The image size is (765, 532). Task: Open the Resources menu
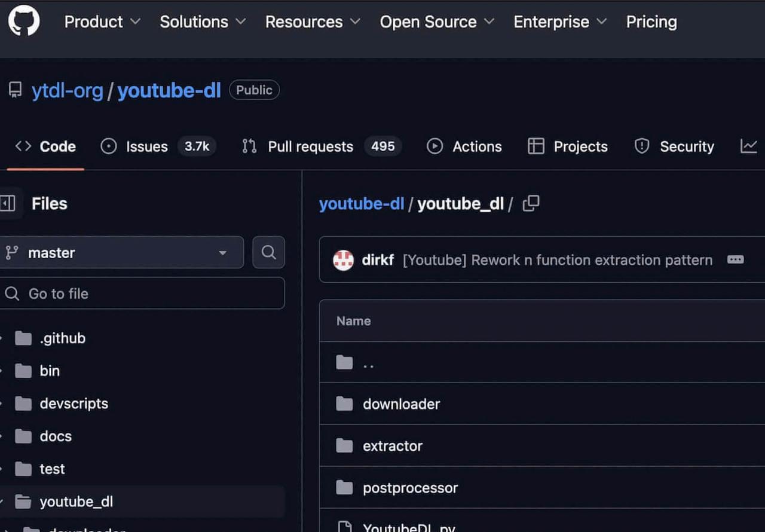pos(313,22)
